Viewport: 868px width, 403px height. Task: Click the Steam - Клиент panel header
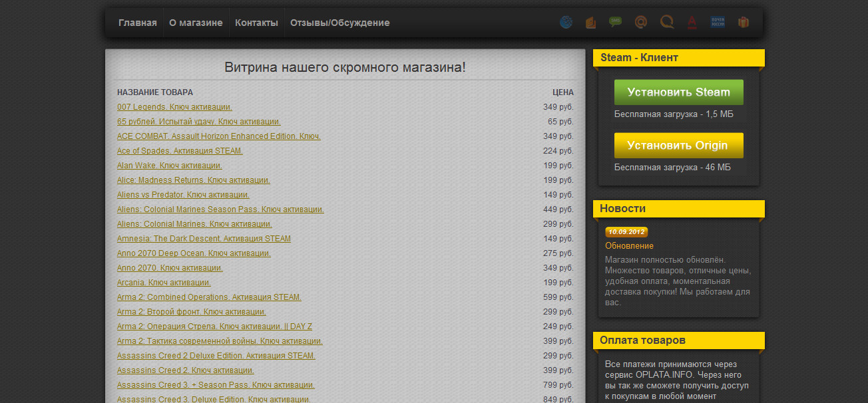coord(679,58)
